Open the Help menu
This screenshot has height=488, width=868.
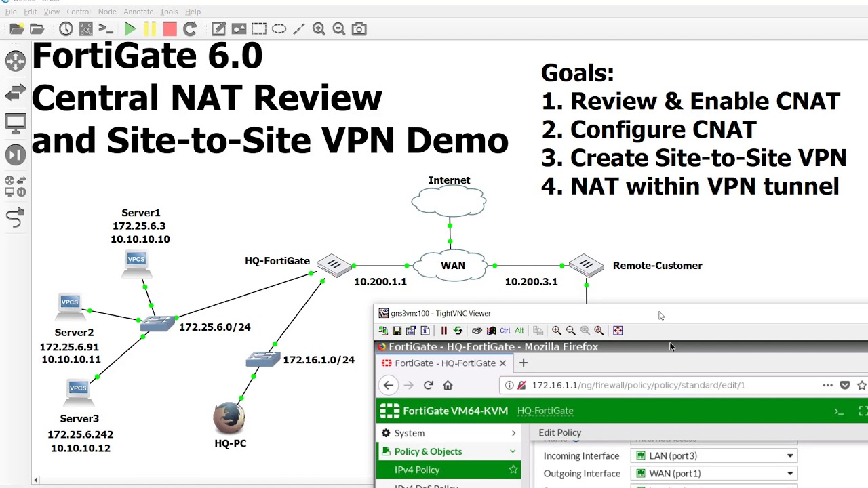pos(193,12)
